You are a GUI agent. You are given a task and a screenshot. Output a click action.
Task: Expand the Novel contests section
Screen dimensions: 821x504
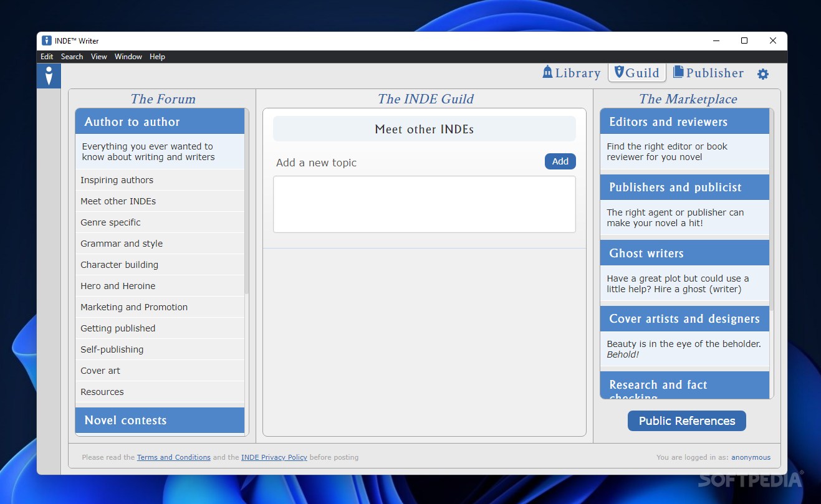pyautogui.click(x=160, y=421)
